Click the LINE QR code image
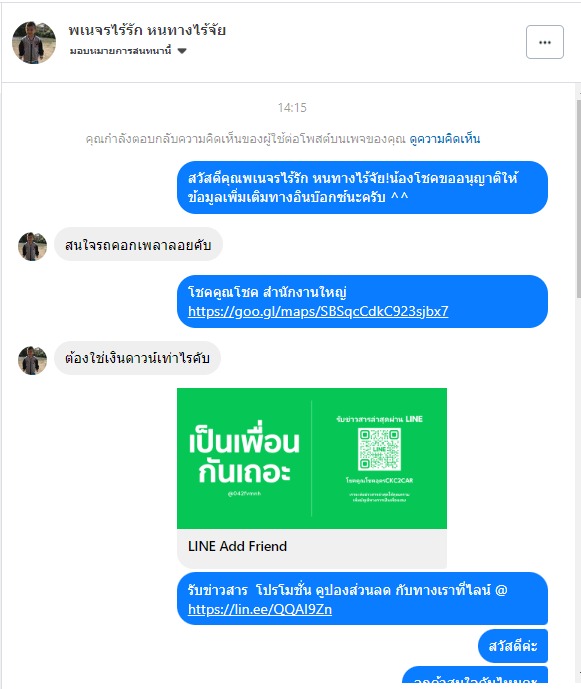 tap(379, 449)
